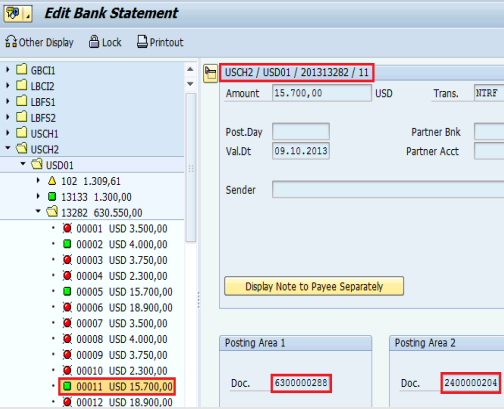The width and height of the screenshot is (504, 409).
Task: Expand the GBCI1 folder
Action: 8,70
